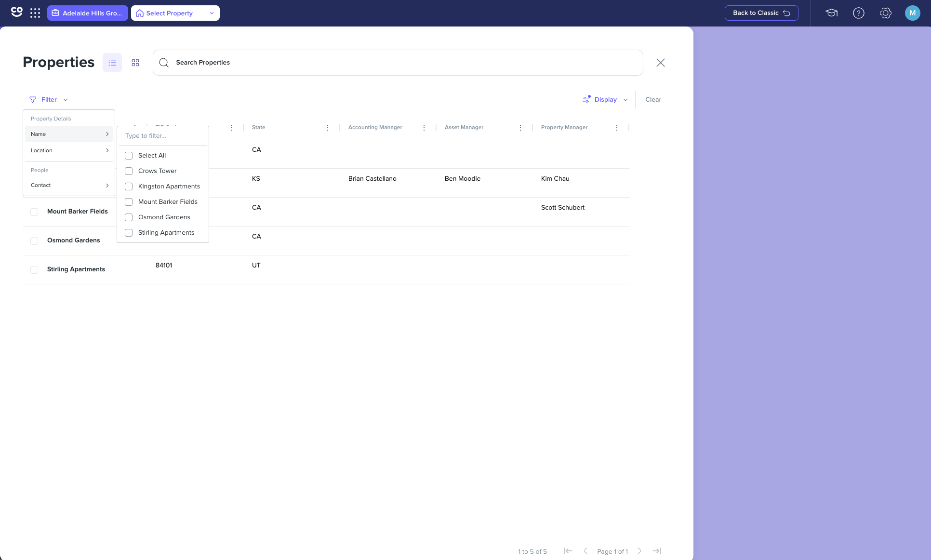Open user avatar M menu
931x560 pixels.
[913, 13]
